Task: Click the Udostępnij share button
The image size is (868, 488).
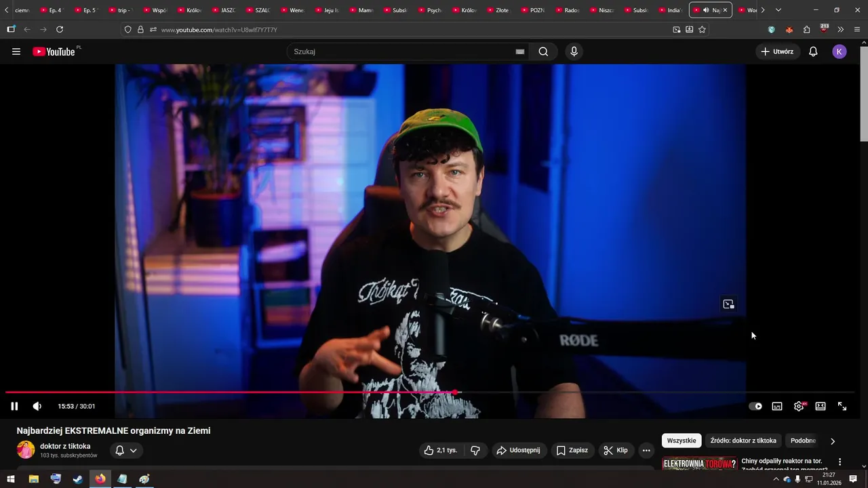Action: 518,450
